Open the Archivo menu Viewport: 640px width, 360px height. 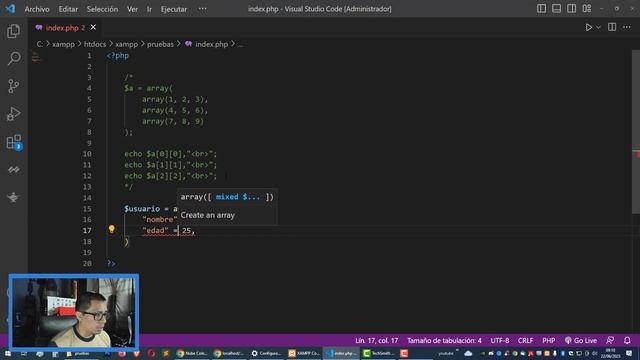coord(37,9)
